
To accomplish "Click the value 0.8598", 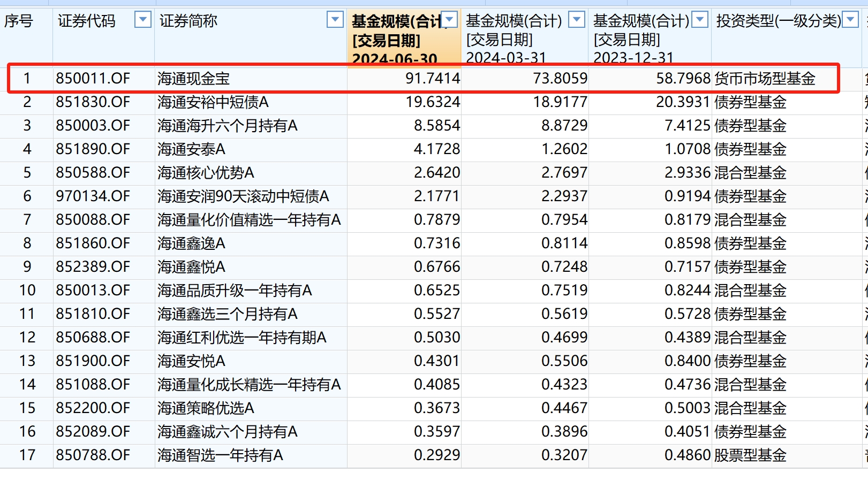I will (x=688, y=243).
